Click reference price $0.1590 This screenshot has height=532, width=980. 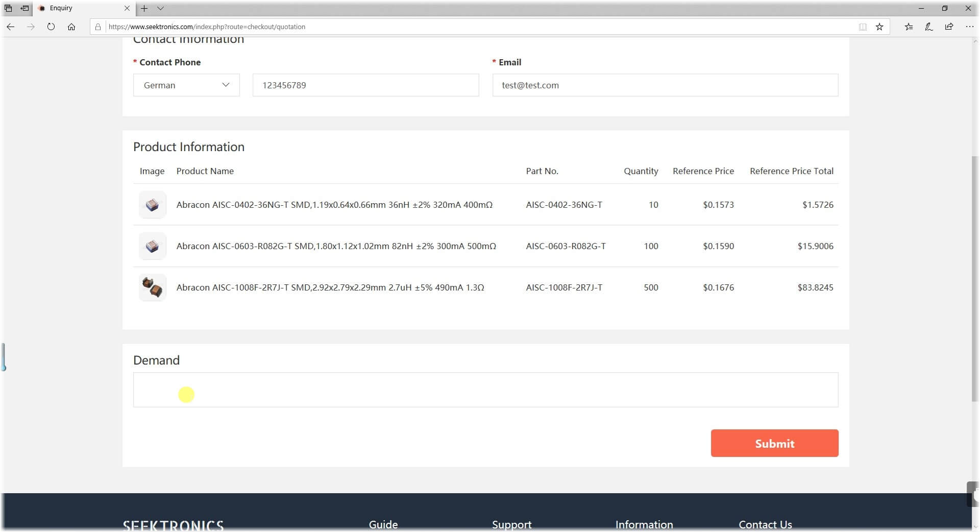(x=718, y=246)
